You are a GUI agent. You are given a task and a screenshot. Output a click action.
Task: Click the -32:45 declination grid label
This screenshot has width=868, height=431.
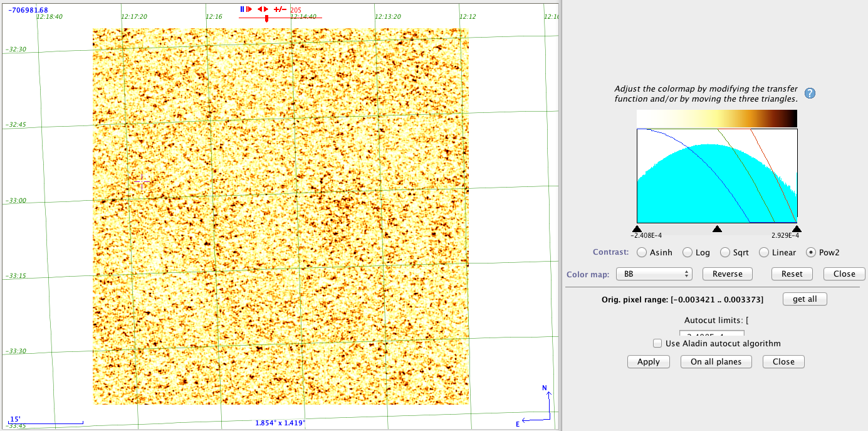(15, 124)
